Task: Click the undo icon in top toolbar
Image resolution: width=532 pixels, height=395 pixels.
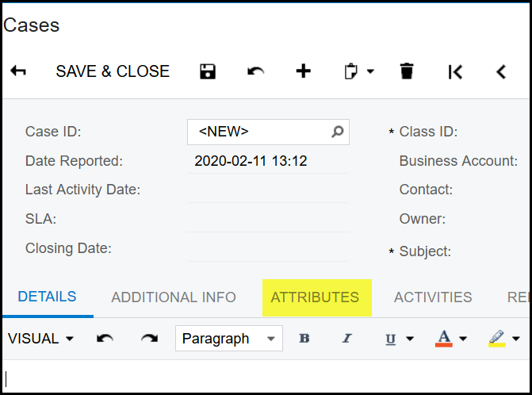Action: coord(255,71)
